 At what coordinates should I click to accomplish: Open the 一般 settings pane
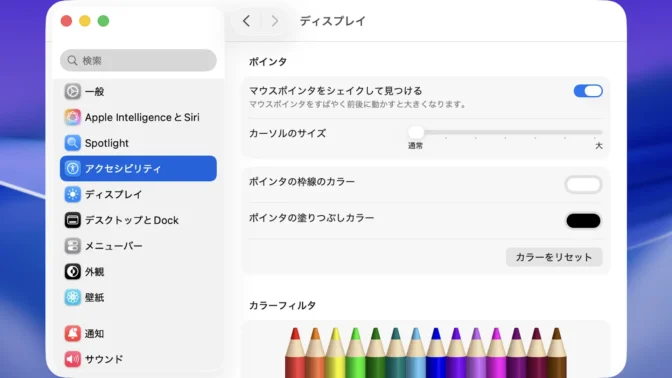pyautogui.click(x=138, y=91)
